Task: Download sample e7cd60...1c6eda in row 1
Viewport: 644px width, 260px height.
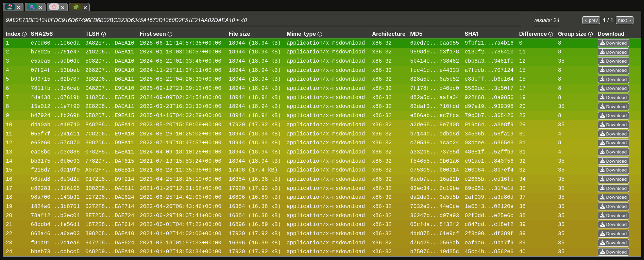Action: pyautogui.click(x=613, y=43)
